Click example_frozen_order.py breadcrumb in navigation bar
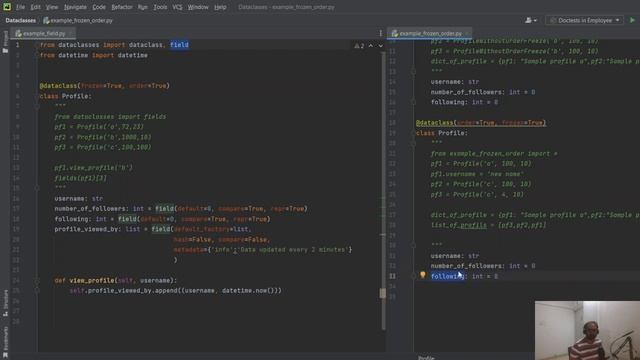This screenshot has height=360, width=640. coord(78,20)
